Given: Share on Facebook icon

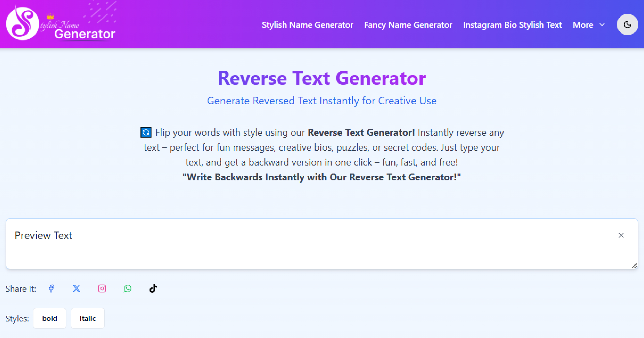Looking at the screenshot, I should (x=51, y=289).
